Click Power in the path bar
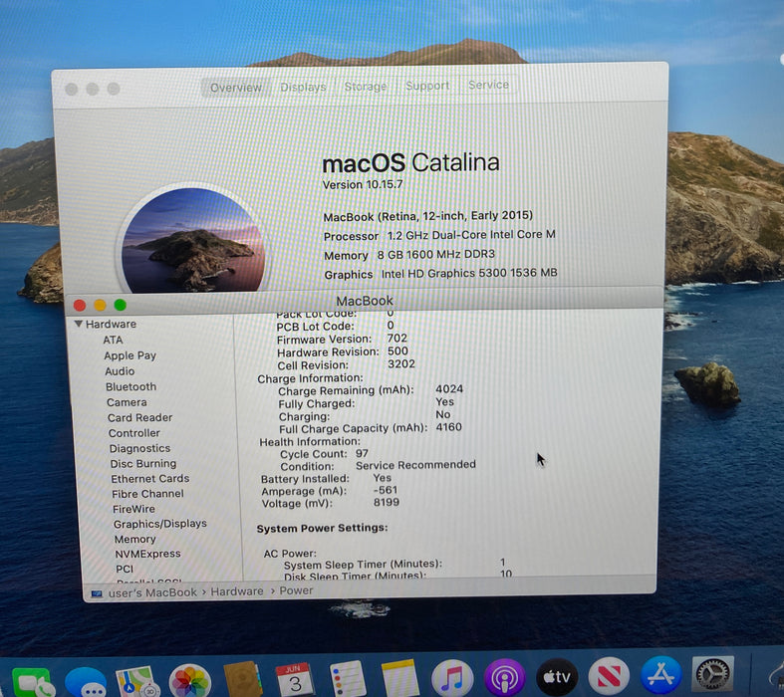 click(x=296, y=590)
